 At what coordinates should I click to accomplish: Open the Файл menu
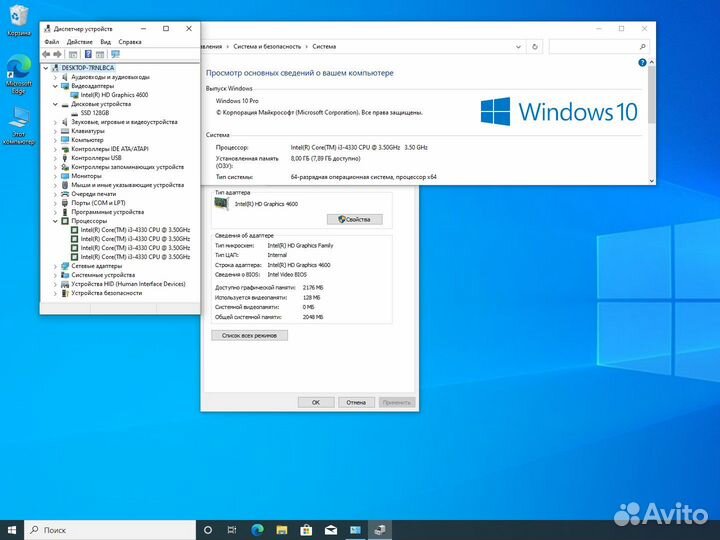pos(51,42)
